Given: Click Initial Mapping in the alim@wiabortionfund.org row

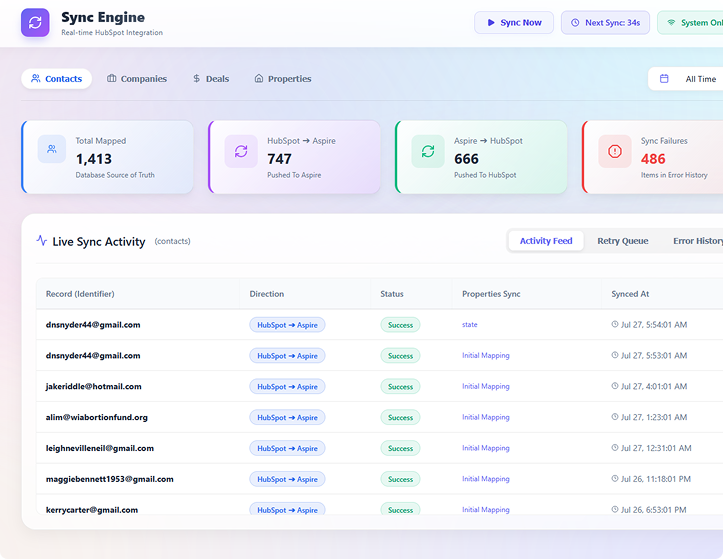Looking at the screenshot, I should click(486, 417).
